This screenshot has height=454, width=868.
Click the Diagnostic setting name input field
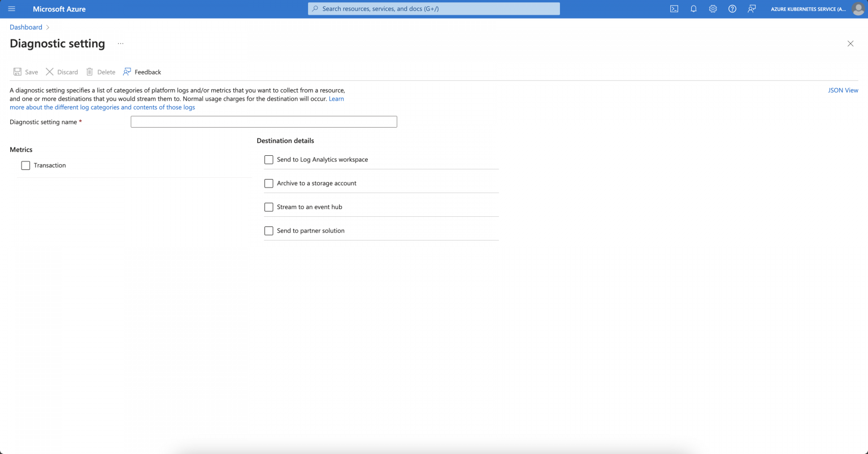[x=263, y=121]
